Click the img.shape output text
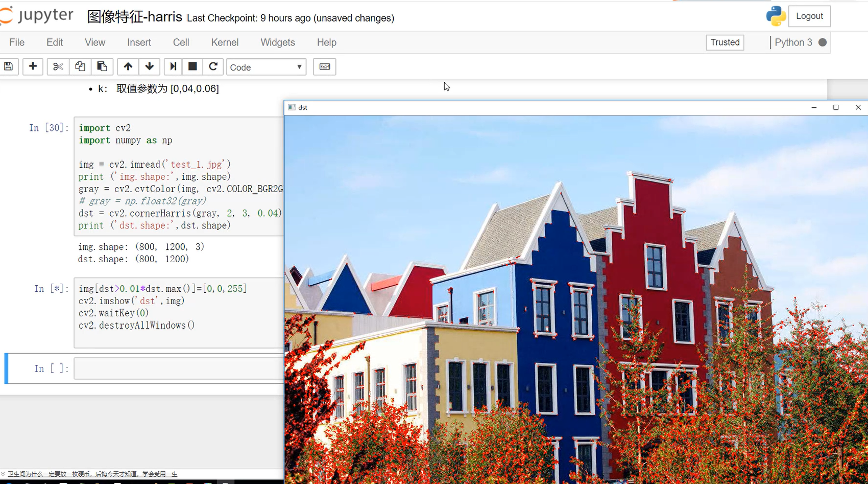The height and width of the screenshot is (484, 868). pyautogui.click(x=141, y=247)
